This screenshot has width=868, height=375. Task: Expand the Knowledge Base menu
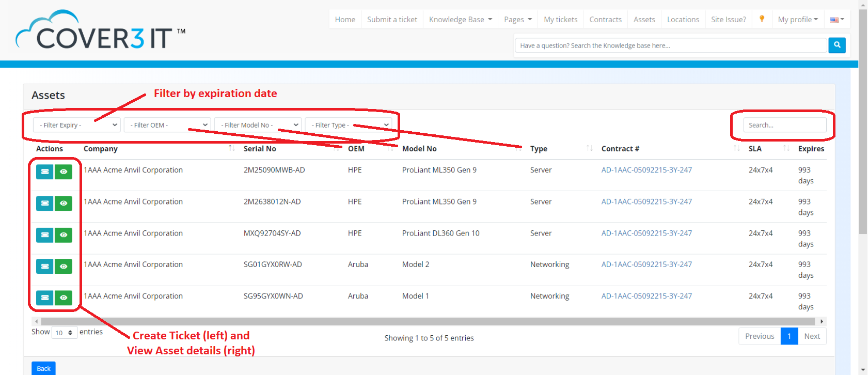[461, 20]
